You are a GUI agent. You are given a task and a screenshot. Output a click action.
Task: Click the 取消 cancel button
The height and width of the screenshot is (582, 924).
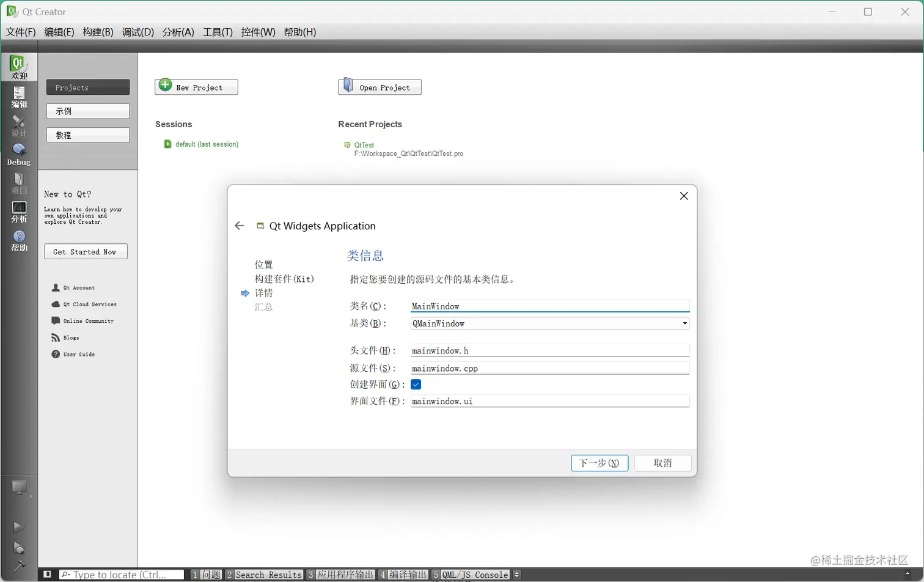click(663, 463)
